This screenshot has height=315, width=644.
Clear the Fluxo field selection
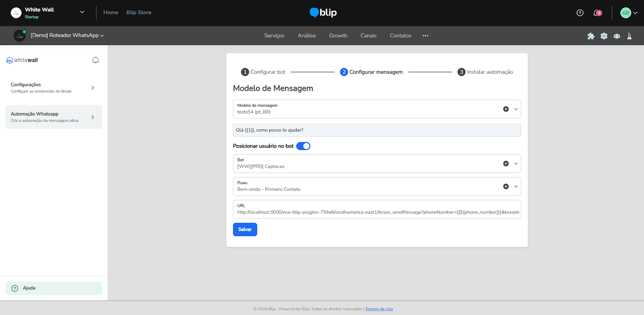pyautogui.click(x=506, y=187)
